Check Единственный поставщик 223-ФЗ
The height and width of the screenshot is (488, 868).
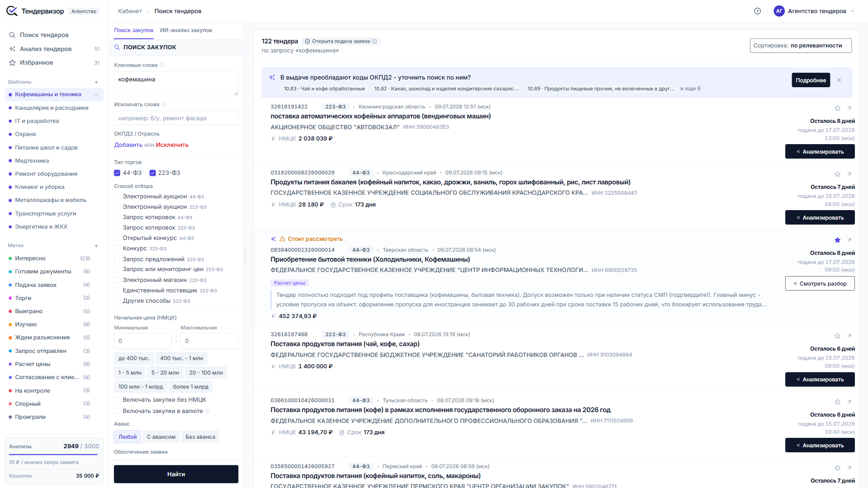[117, 291]
